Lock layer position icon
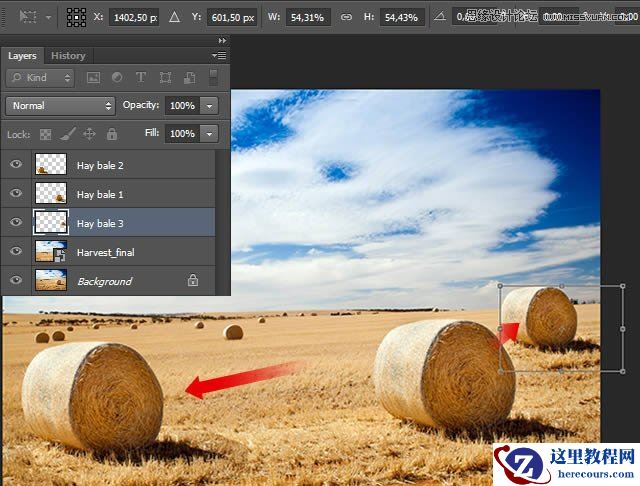The height and width of the screenshot is (486, 640). point(89,134)
